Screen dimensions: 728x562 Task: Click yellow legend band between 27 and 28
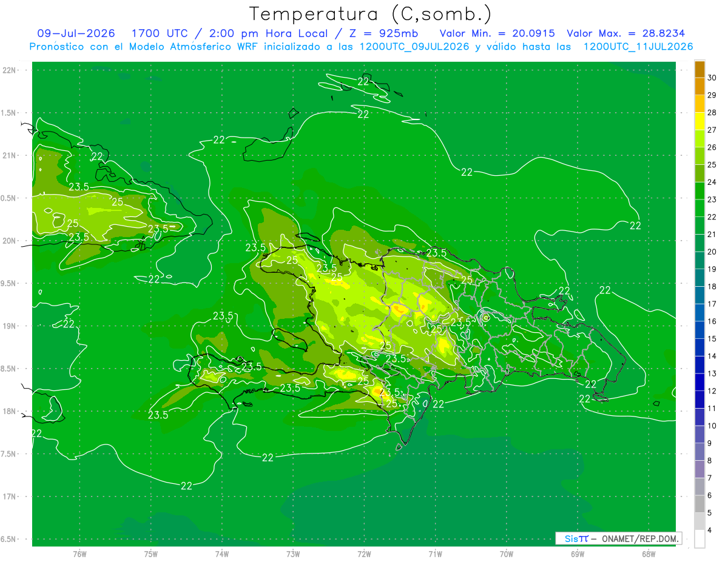coord(699,121)
